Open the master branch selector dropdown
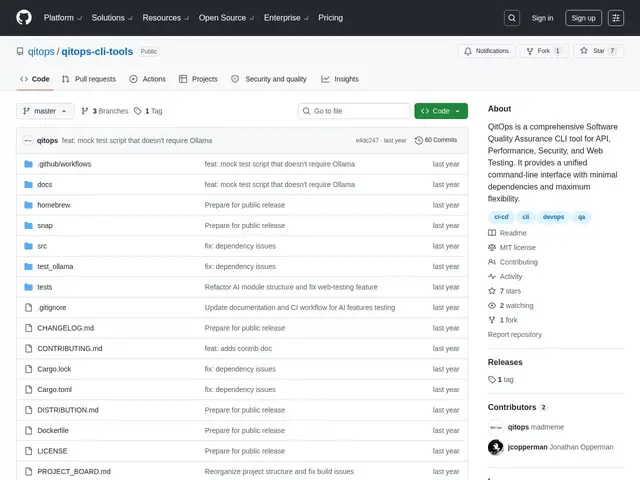The image size is (640, 480). pyautogui.click(x=45, y=111)
